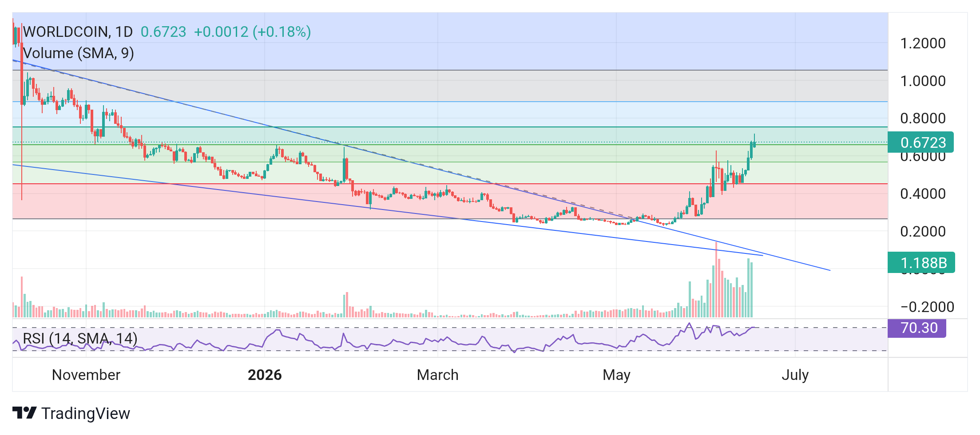Click the 2026 label on the time axis
This screenshot has height=435, width=980.
[x=265, y=375]
